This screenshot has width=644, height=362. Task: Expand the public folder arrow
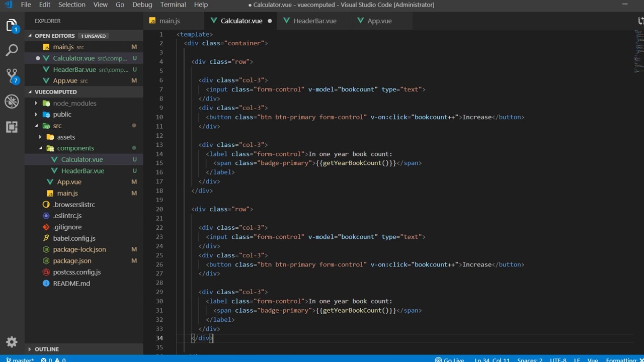click(36, 114)
